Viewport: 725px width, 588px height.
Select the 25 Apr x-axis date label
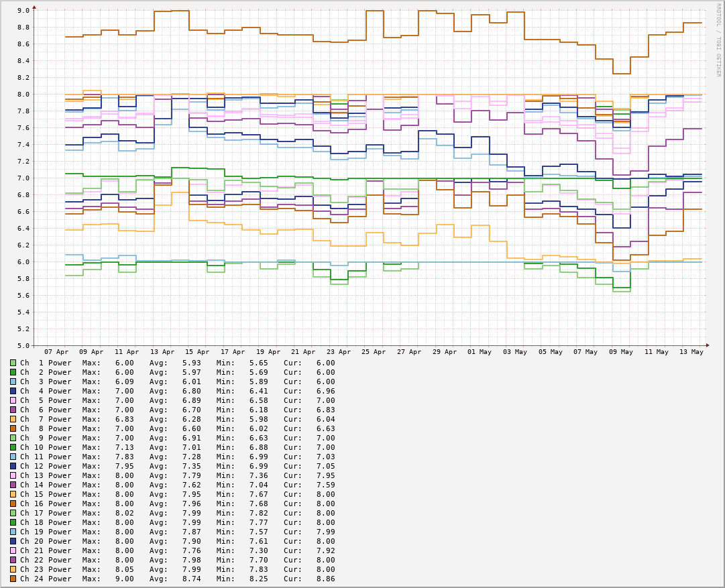(374, 352)
